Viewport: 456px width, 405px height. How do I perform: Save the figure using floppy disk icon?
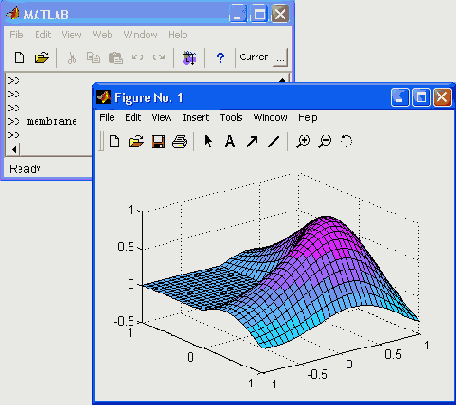[158, 141]
